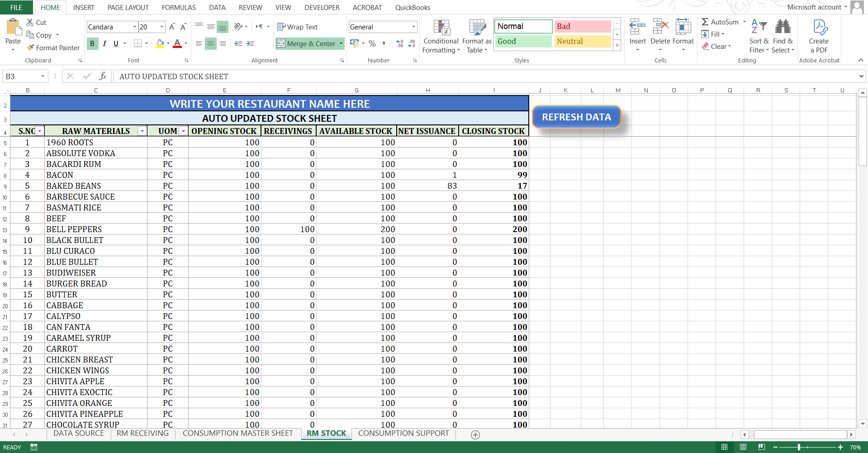Open the font size dropdown
This screenshot has height=453, width=868.
coord(161,27)
